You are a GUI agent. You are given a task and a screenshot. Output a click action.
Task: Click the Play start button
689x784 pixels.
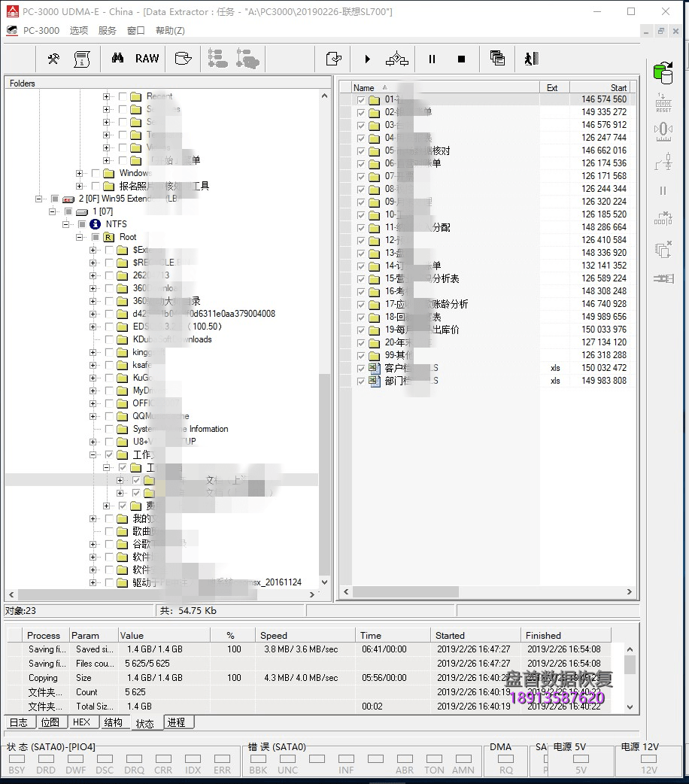[368, 59]
